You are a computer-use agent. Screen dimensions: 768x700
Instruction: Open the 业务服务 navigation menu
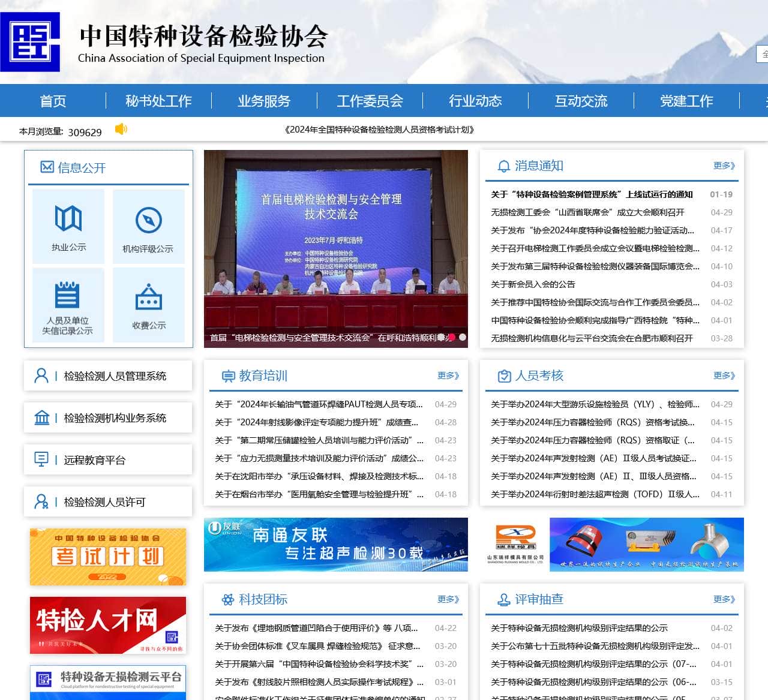coord(264,101)
